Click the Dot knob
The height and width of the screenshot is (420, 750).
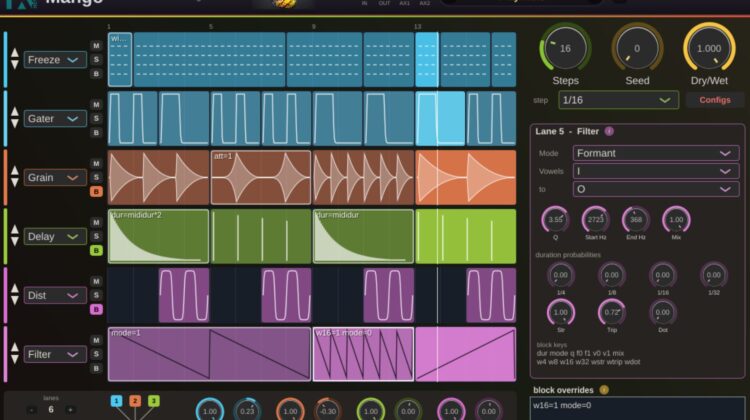click(x=662, y=312)
